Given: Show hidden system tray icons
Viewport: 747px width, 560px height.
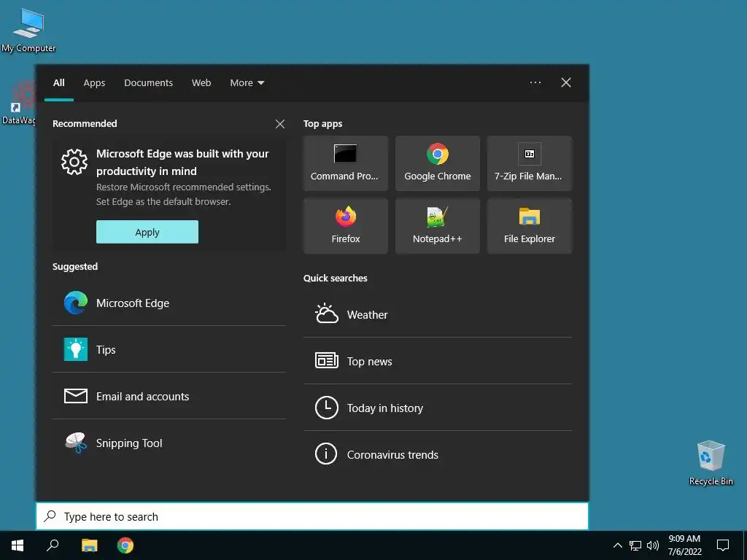Looking at the screenshot, I should [617, 545].
